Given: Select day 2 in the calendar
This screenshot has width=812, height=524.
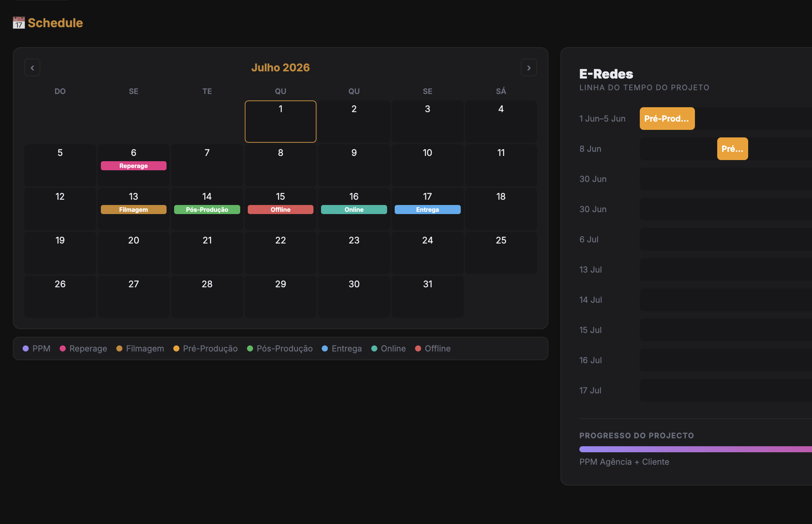Looking at the screenshot, I should tap(354, 122).
